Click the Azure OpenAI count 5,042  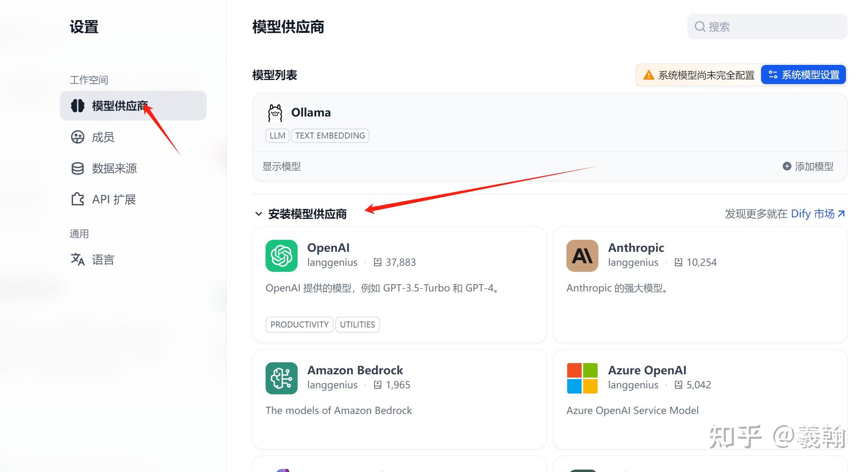pyautogui.click(x=699, y=385)
